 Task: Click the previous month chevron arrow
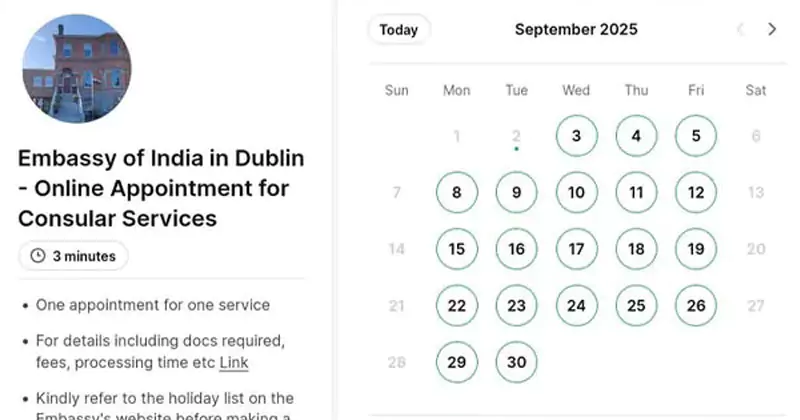tap(741, 29)
